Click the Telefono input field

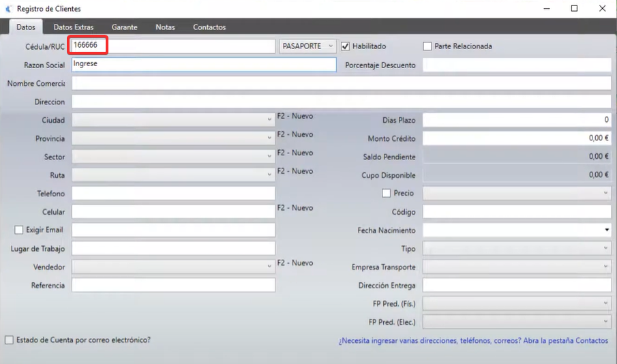173,193
